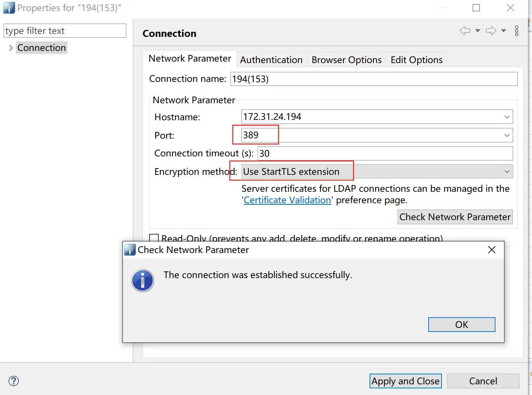This screenshot has height=395, width=532.
Task: Click the type filter text field
Action: click(x=65, y=31)
